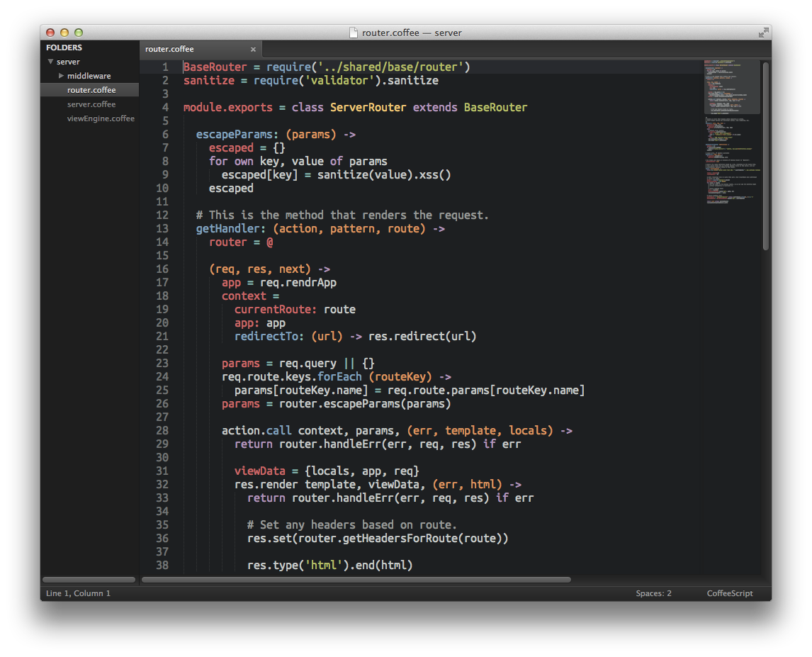The width and height of the screenshot is (812, 657).
Task: Click the green zoom button on window
Action: tap(78, 32)
